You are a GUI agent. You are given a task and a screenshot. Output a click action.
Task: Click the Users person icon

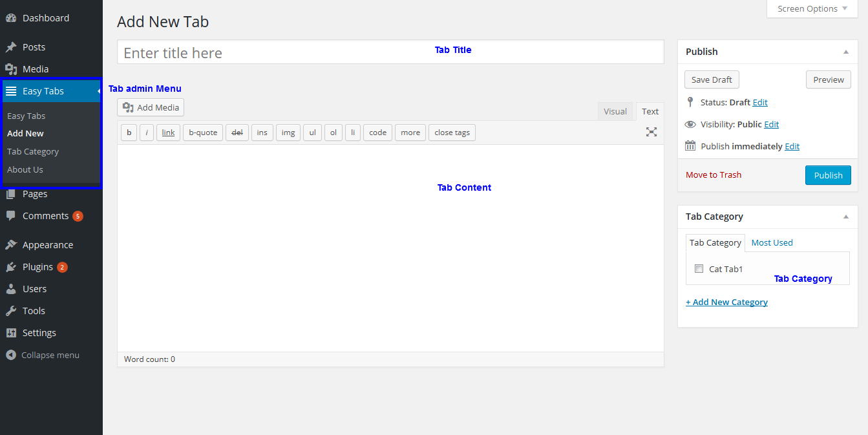click(x=11, y=289)
